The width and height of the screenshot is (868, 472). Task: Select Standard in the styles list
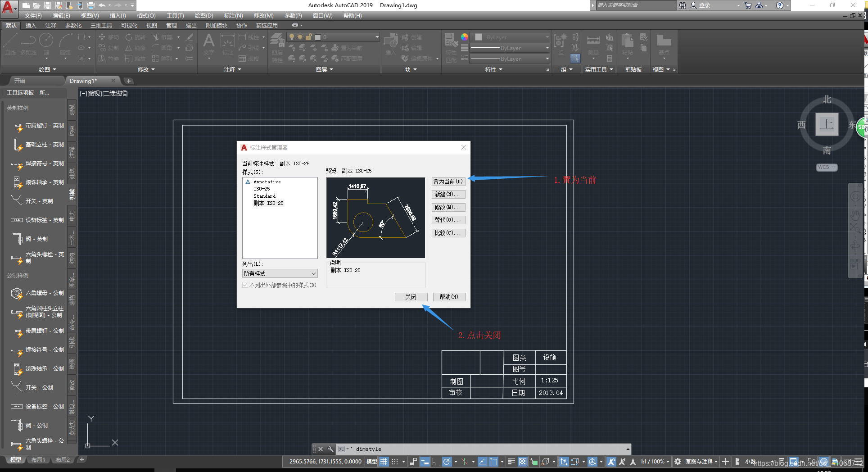click(264, 196)
